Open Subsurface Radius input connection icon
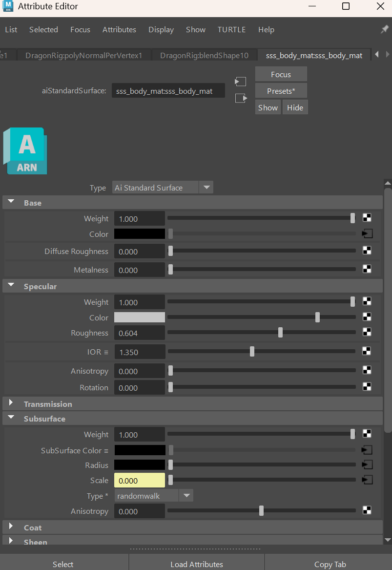 [x=367, y=464]
